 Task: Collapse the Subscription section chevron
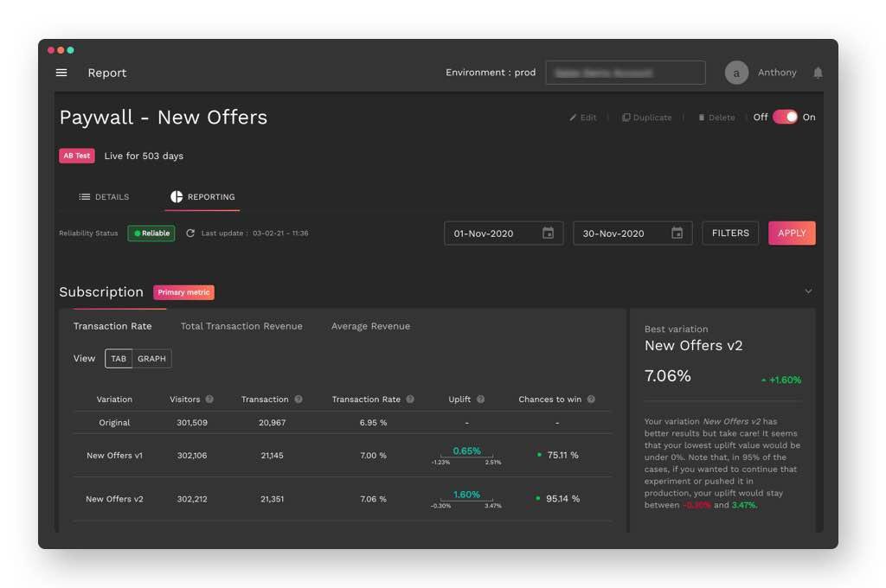click(x=809, y=291)
